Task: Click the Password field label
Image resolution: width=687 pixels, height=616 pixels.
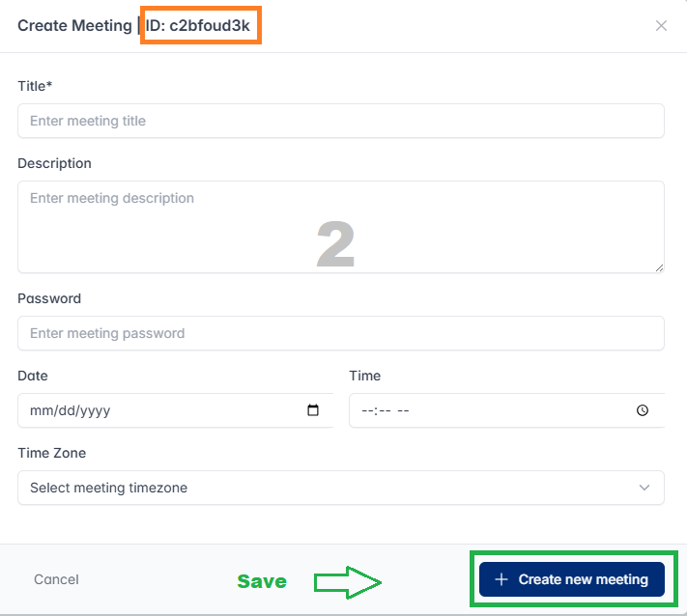Action: tap(49, 298)
